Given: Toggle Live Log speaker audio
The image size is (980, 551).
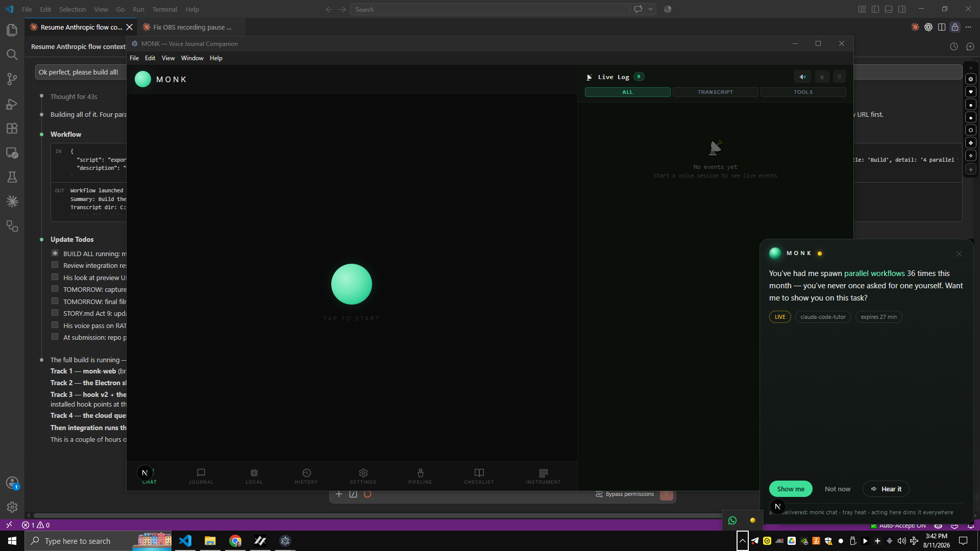Looking at the screenshot, I should pos(803,77).
